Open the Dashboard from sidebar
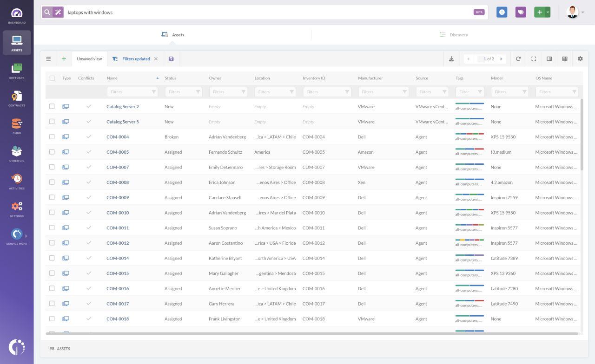The width and height of the screenshot is (595, 364). [x=17, y=15]
